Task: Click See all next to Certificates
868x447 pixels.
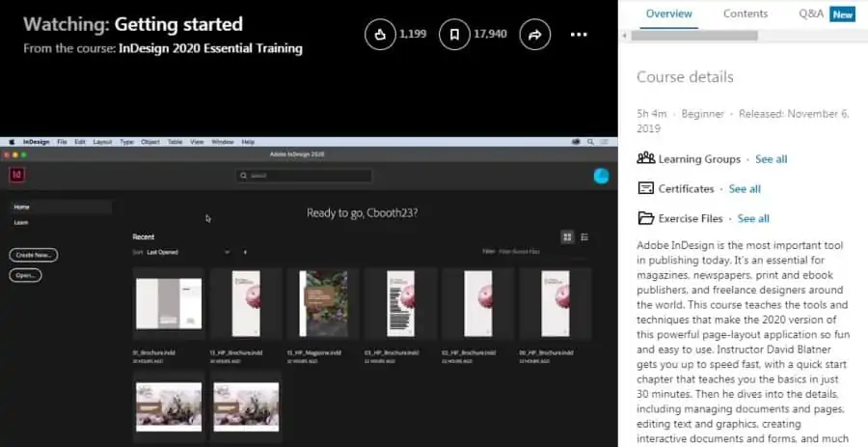Action: pos(745,189)
